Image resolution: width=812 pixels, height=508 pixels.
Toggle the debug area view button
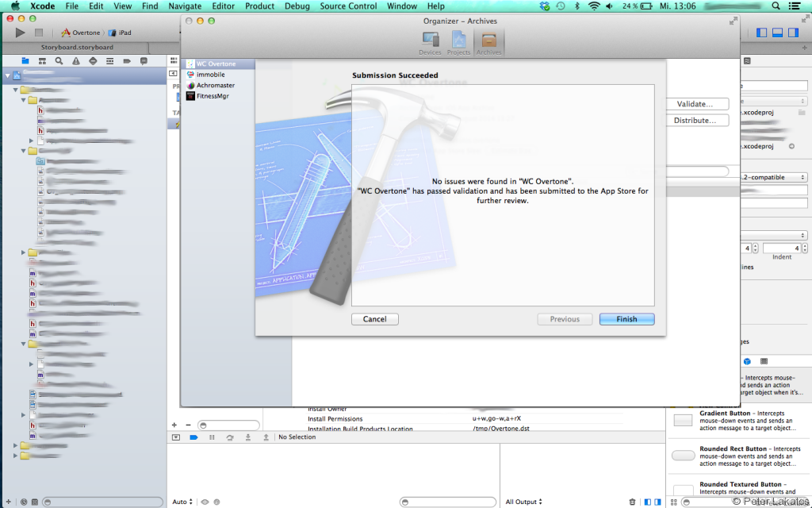tap(777, 33)
